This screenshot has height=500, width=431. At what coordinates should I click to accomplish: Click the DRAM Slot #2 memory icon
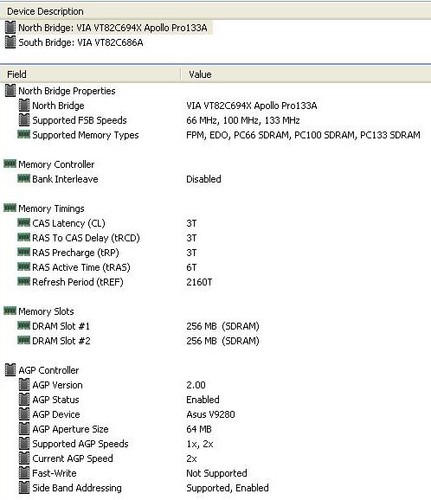click(x=24, y=340)
